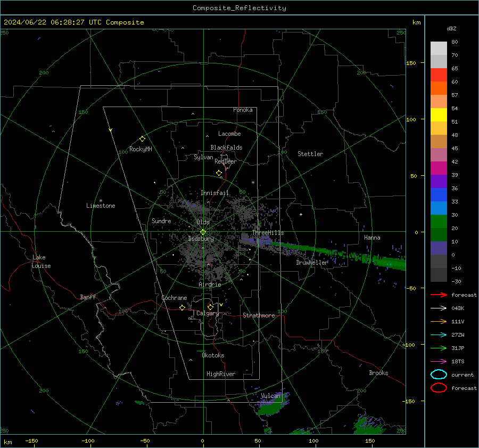
Task: Click the Stettler label
Action: pos(310,154)
